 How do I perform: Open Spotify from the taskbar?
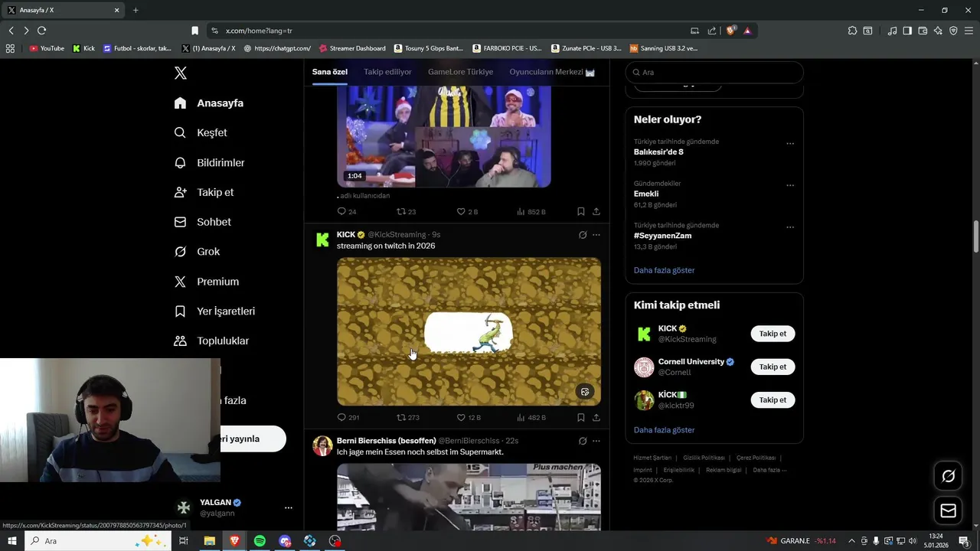pyautogui.click(x=260, y=541)
